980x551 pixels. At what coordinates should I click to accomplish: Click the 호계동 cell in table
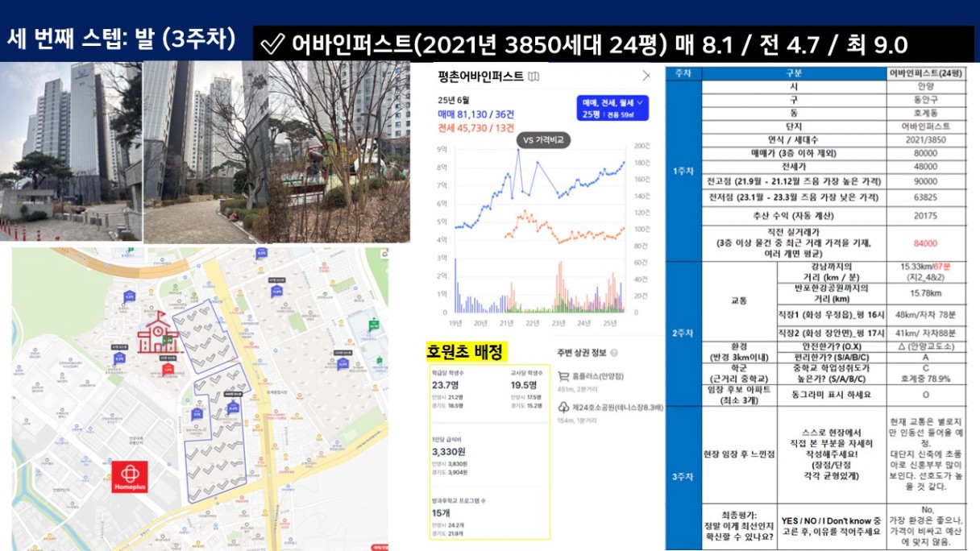coord(924,114)
